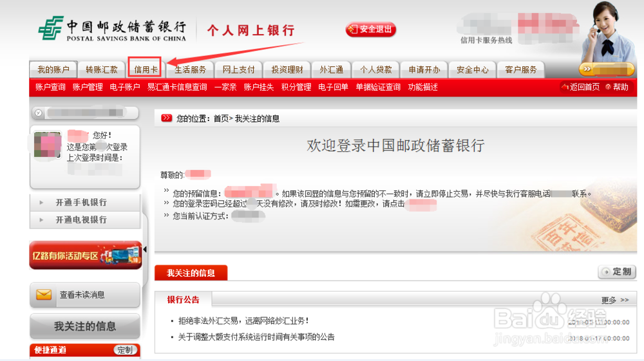644x361 pixels.
Task: Open the 我的账户 tab
Action: click(53, 69)
